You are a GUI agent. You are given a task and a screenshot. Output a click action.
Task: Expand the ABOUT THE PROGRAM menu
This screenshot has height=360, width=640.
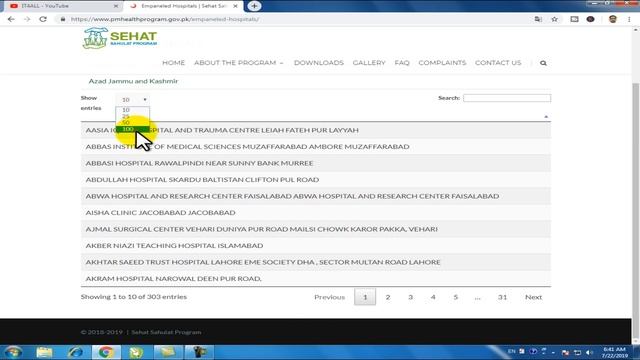coord(238,63)
